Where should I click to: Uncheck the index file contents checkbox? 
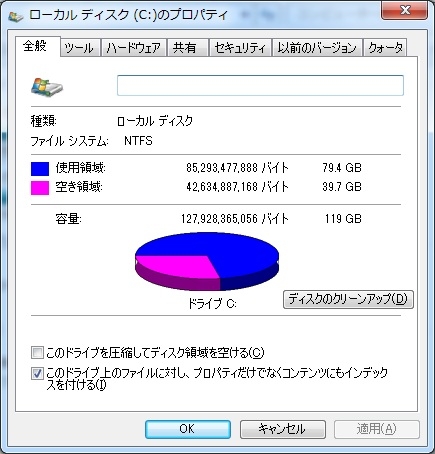pos(37,373)
